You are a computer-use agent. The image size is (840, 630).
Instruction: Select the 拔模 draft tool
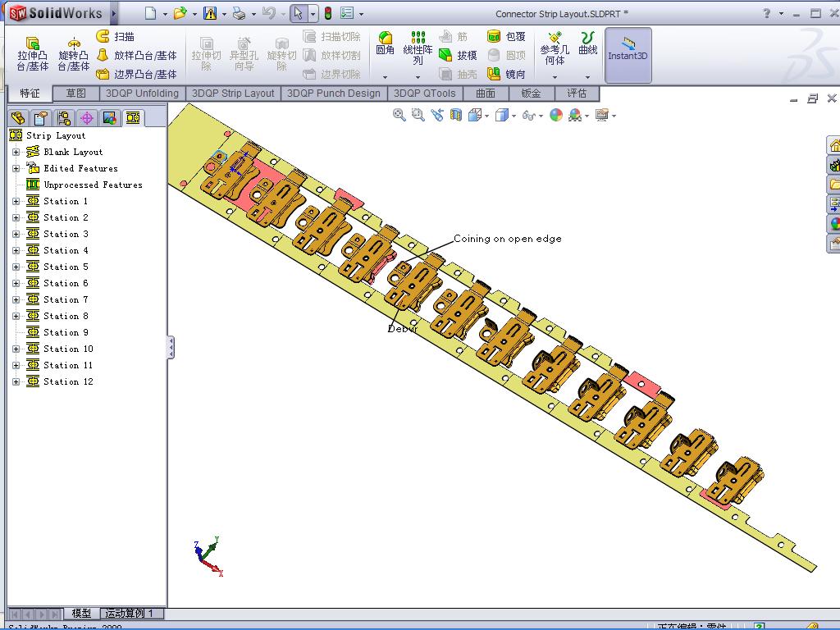(458, 55)
